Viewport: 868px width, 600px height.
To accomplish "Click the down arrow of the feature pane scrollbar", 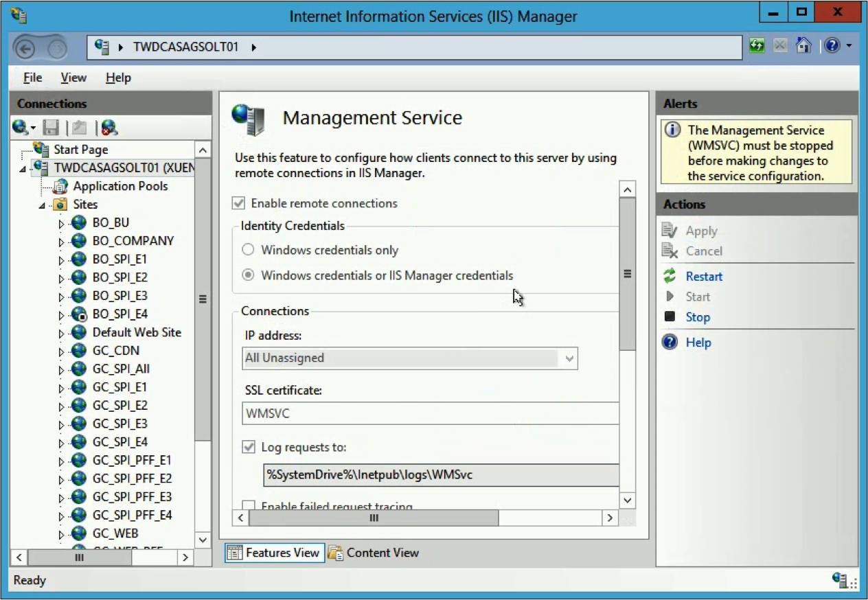I will 627,500.
